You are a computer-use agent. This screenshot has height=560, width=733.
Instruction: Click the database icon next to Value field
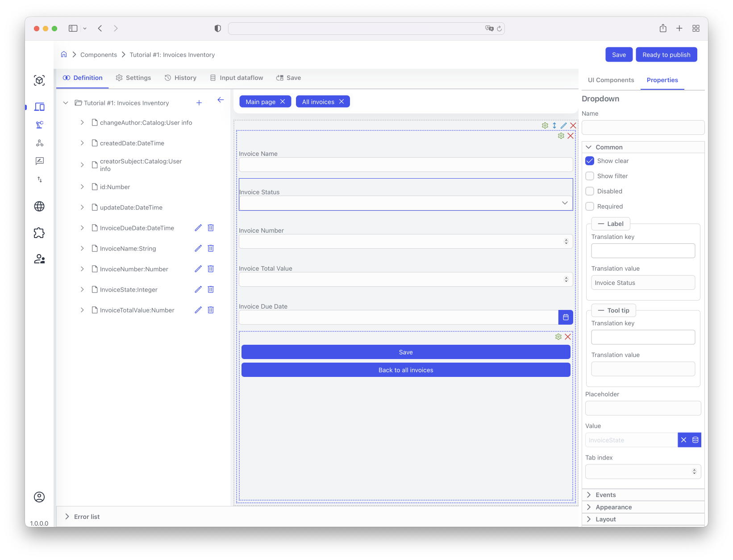coord(695,440)
